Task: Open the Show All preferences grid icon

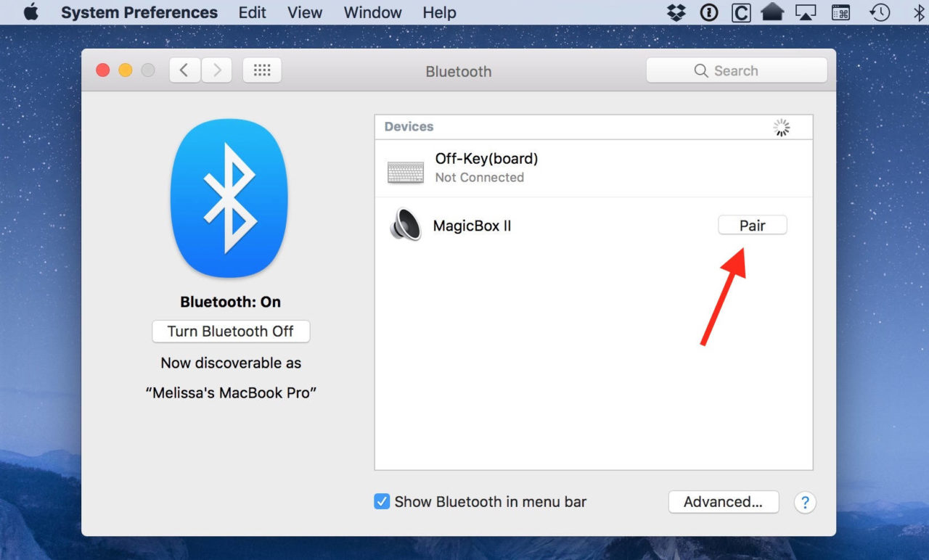Action: pyautogui.click(x=261, y=70)
